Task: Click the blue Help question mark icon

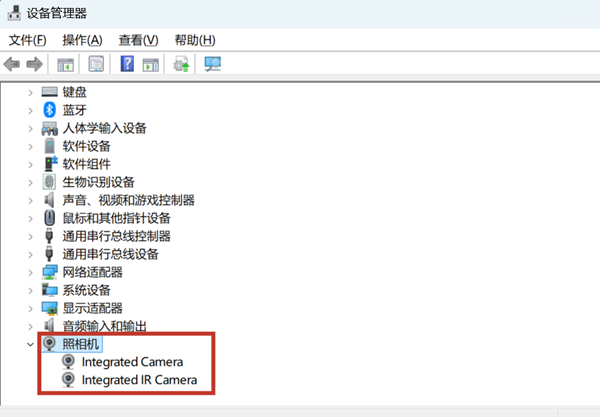Action: click(x=127, y=64)
